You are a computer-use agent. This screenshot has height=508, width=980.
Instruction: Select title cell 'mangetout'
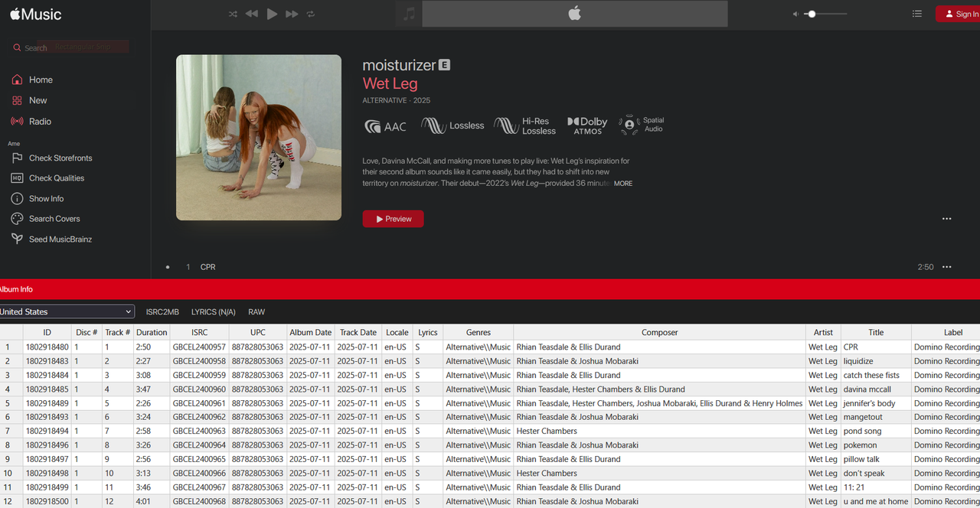(876, 417)
